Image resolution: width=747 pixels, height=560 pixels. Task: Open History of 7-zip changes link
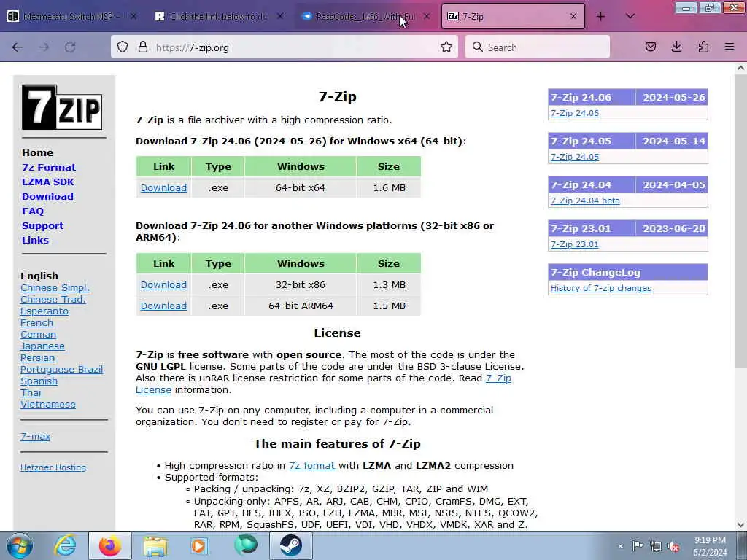click(601, 288)
